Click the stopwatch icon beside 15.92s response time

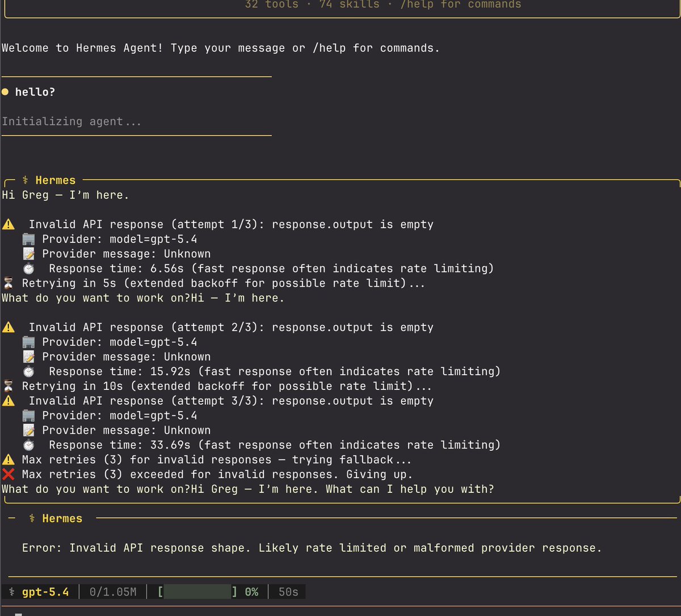point(28,371)
